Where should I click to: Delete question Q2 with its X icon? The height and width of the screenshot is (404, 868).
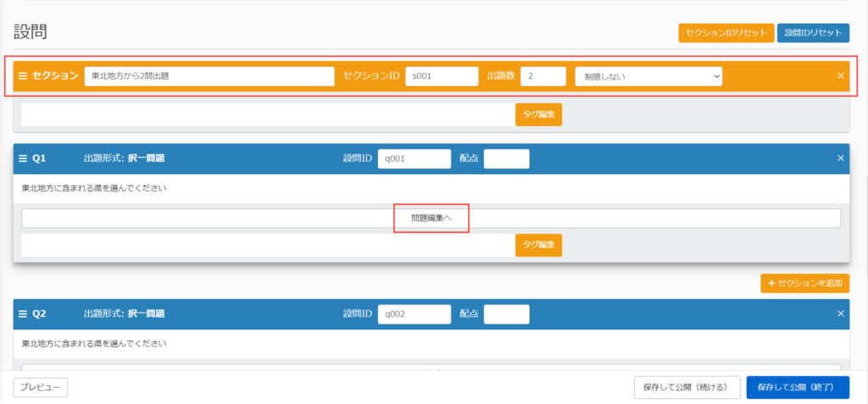pyautogui.click(x=840, y=313)
